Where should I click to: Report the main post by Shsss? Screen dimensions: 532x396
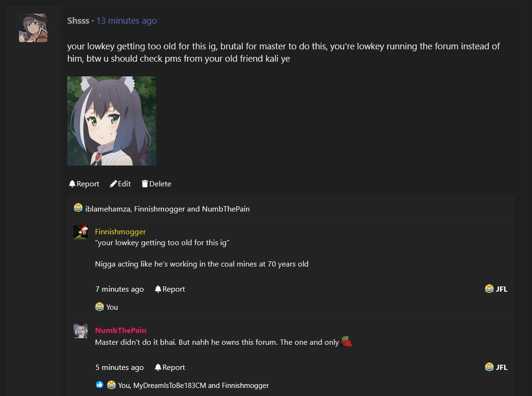[x=84, y=184]
